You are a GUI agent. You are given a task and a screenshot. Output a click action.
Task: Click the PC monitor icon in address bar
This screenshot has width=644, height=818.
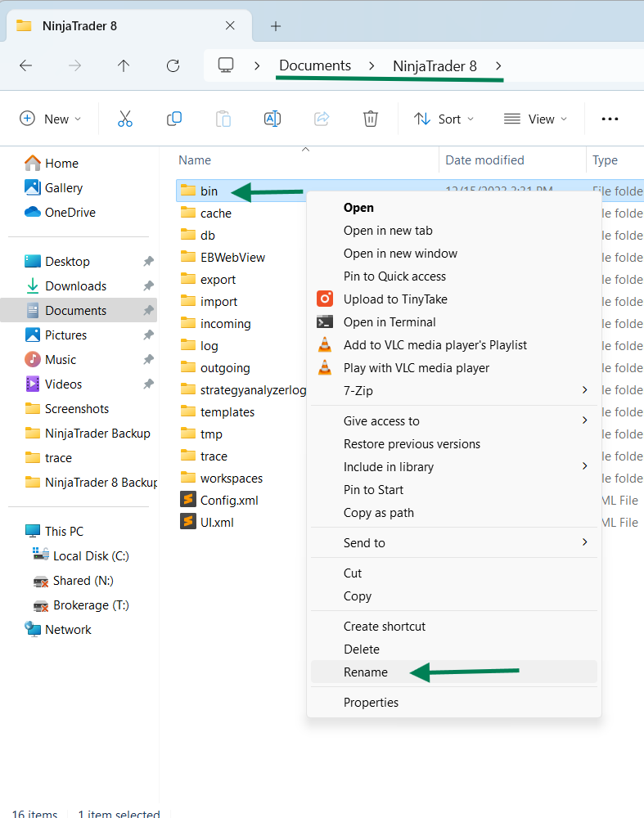coord(226,65)
